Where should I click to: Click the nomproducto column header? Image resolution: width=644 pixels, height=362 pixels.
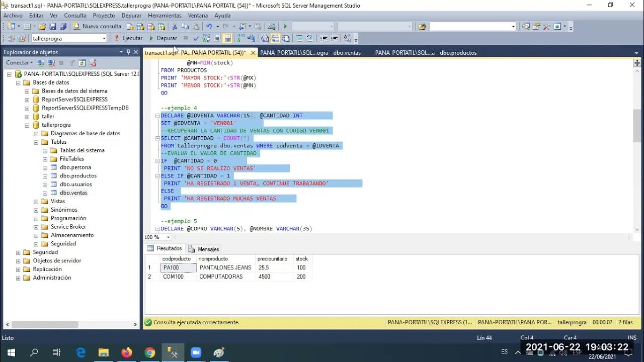(225, 259)
